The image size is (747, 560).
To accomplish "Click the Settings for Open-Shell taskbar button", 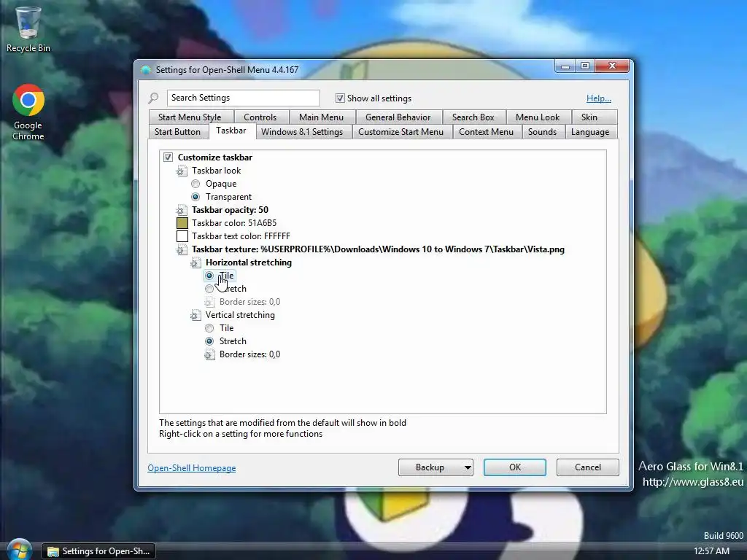I will tap(98, 551).
